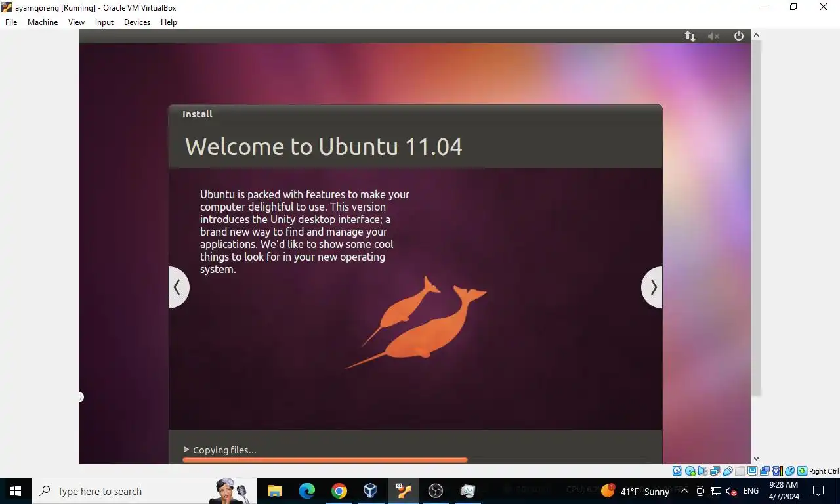
Task: Click the Right Ctrl host key label
Action: (x=824, y=471)
